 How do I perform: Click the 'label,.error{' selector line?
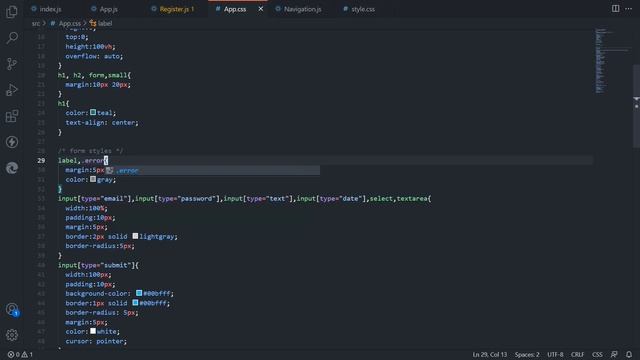(83, 160)
